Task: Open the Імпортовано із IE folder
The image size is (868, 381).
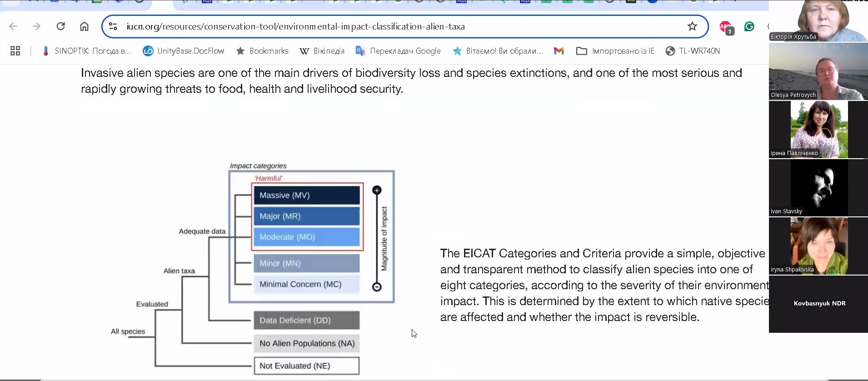Action: point(615,51)
